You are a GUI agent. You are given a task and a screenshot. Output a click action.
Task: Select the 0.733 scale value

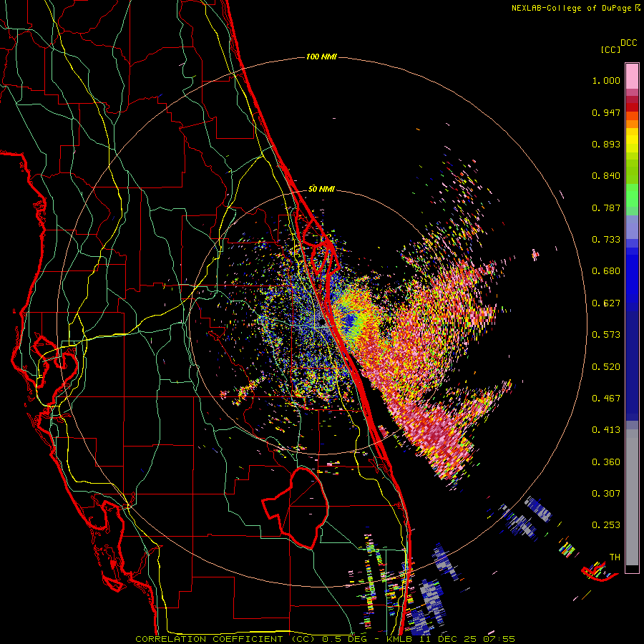pos(606,240)
